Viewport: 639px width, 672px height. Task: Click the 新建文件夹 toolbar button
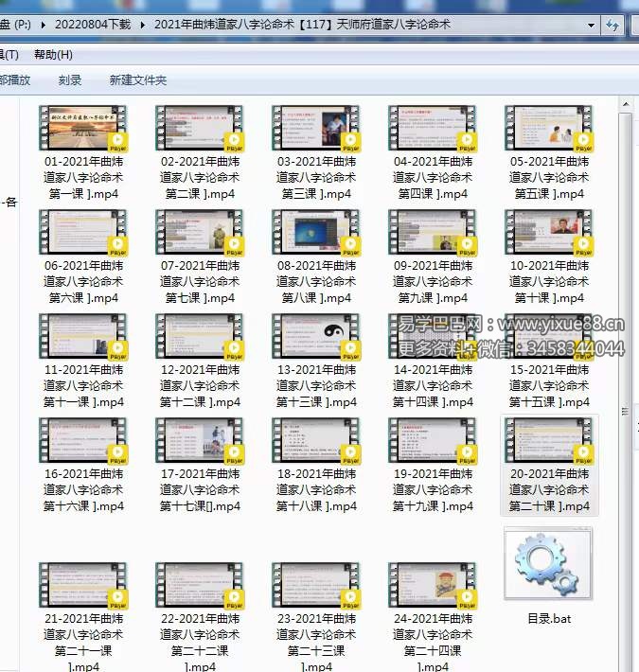click(x=138, y=80)
